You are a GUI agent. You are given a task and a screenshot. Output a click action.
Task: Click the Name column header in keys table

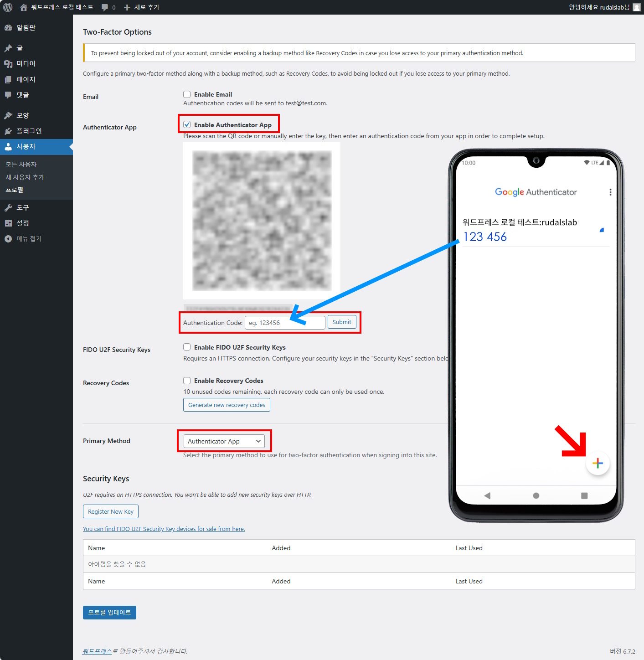(97, 548)
